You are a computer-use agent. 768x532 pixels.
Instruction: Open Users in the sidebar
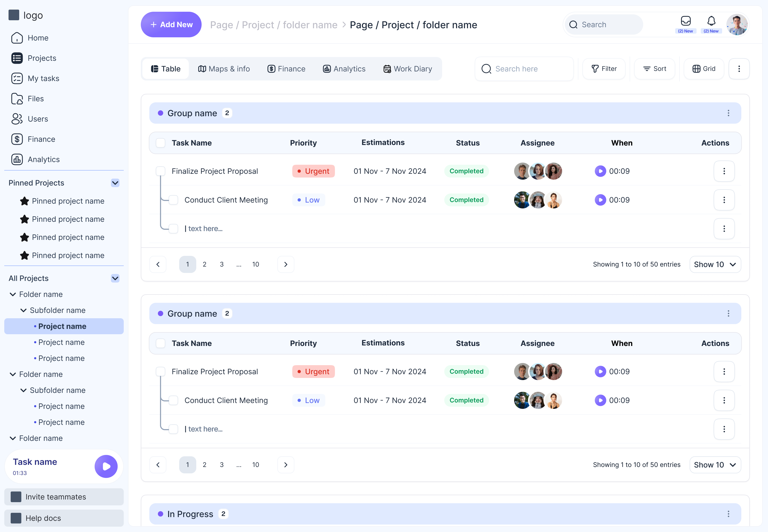coord(30,119)
